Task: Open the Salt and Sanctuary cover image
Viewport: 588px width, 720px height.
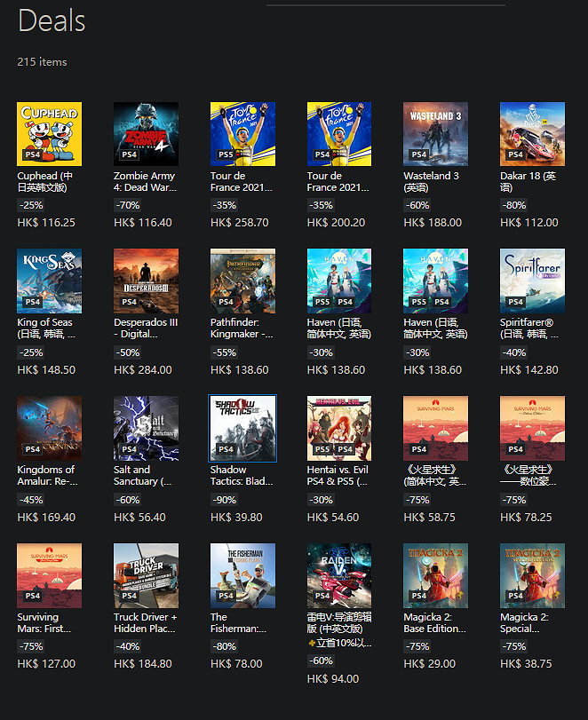Action: click(x=146, y=428)
